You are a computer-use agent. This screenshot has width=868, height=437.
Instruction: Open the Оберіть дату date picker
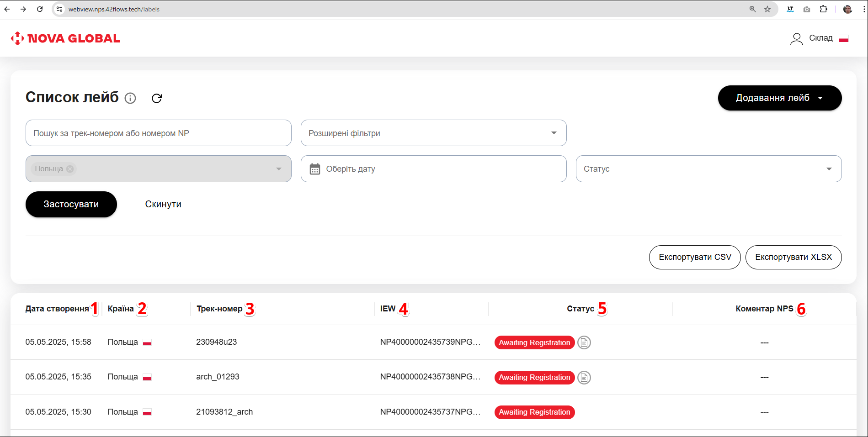point(433,169)
